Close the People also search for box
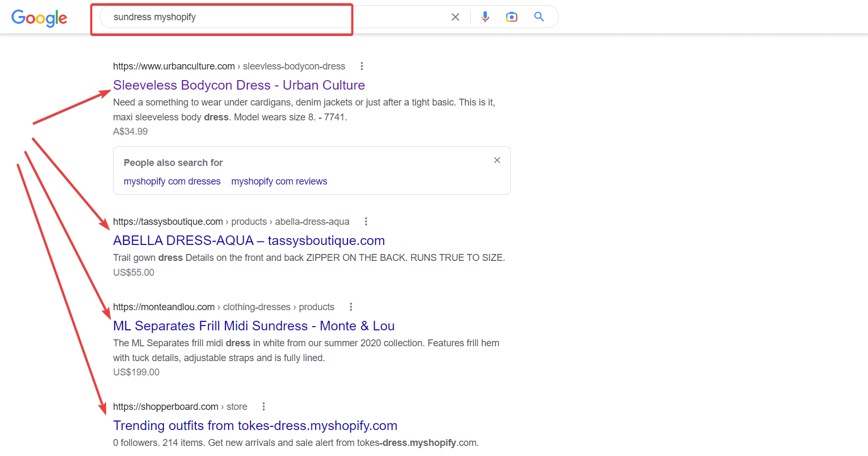The image size is (868, 456). [x=497, y=160]
